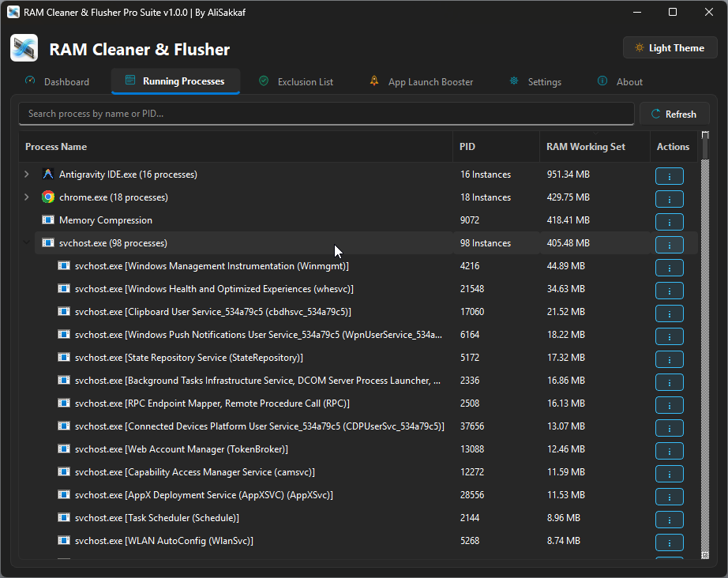Open actions menu for whesvc svchost row

coord(669,291)
